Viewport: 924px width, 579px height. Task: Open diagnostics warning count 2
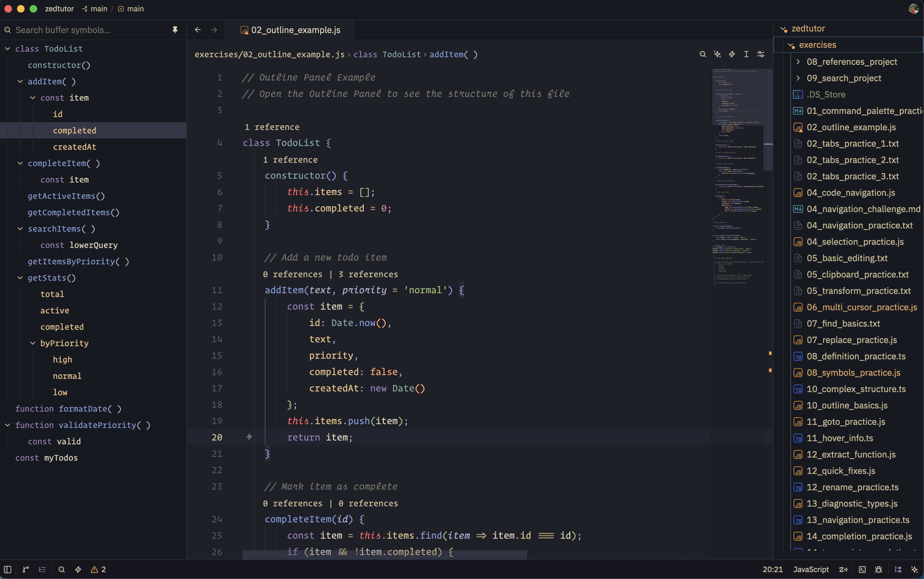[x=98, y=570]
